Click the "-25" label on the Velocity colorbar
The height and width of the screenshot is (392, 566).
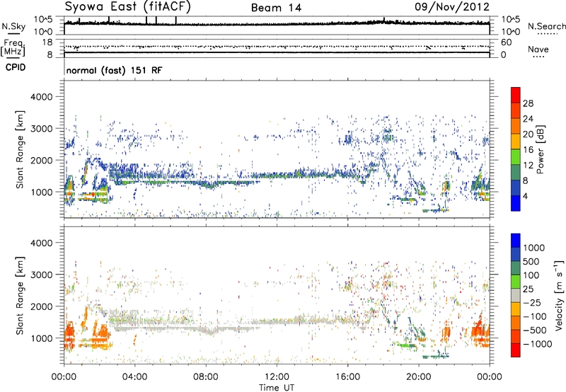click(532, 303)
